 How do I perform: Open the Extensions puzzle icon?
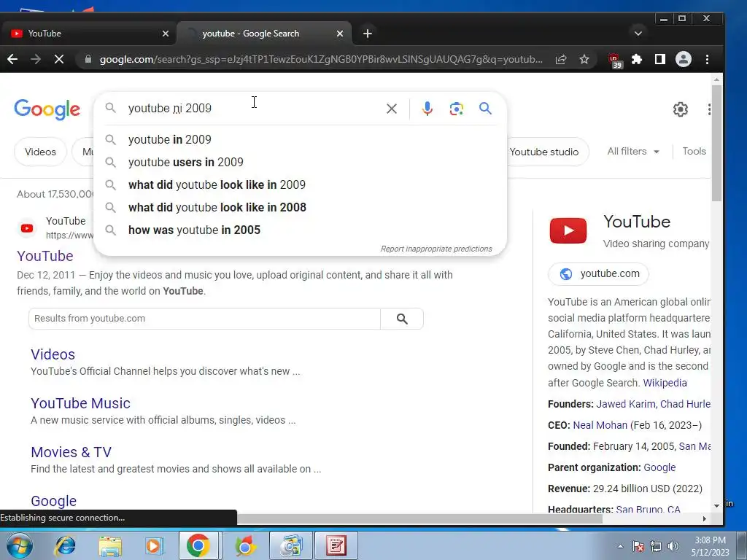(x=636, y=59)
